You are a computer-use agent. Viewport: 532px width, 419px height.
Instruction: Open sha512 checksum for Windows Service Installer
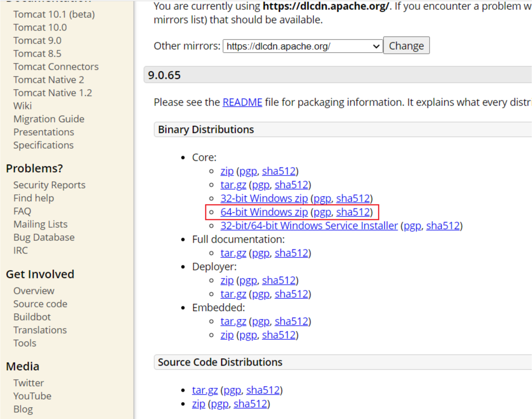coord(443,226)
